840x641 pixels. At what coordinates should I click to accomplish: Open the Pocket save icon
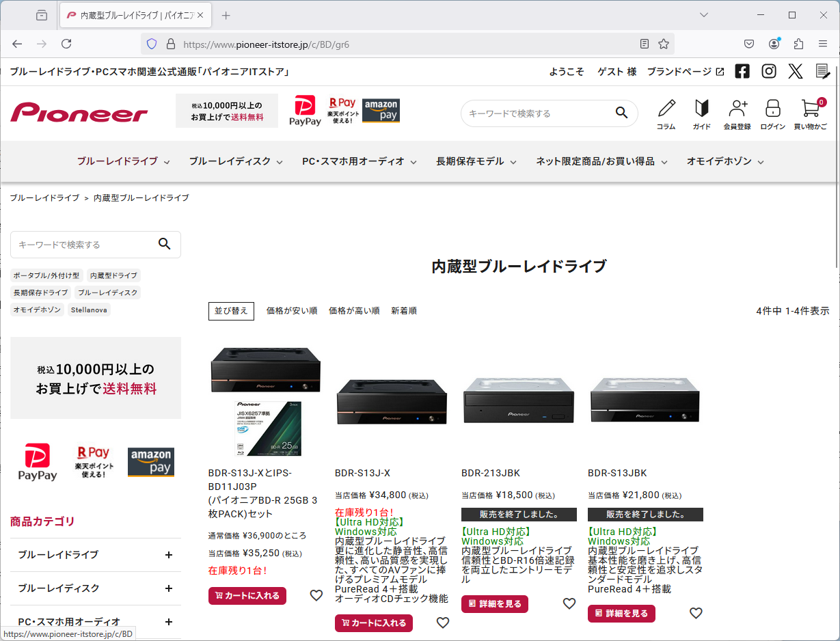pos(749,44)
